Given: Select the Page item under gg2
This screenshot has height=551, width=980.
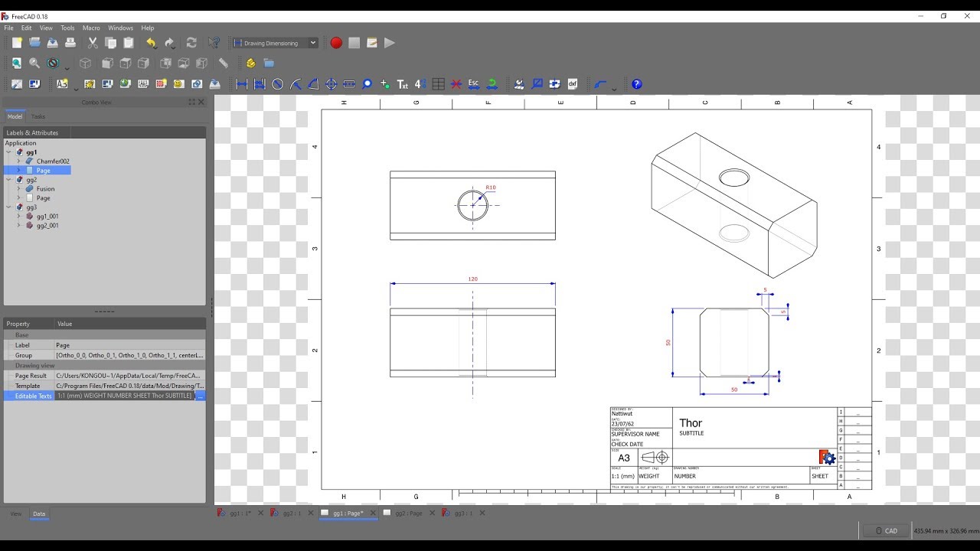Looking at the screenshot, I should click(44, 198).
